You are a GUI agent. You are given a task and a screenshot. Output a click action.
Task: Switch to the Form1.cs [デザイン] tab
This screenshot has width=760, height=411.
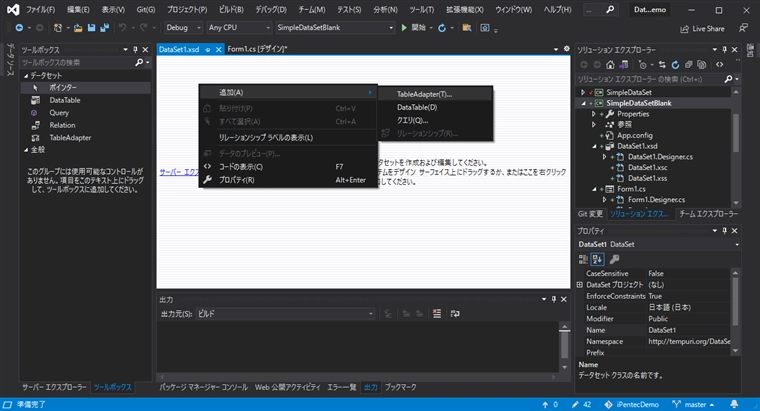coord(257,49)
